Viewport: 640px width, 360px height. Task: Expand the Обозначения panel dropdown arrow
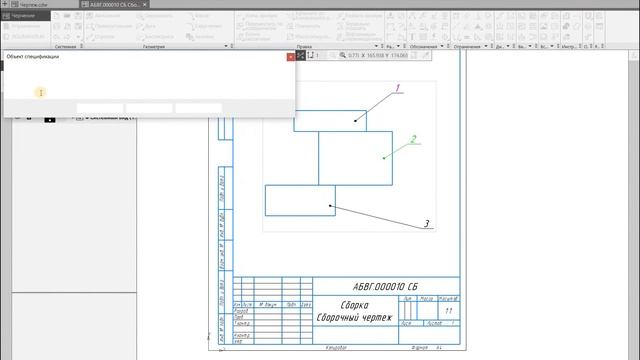(x=442, y=46)
